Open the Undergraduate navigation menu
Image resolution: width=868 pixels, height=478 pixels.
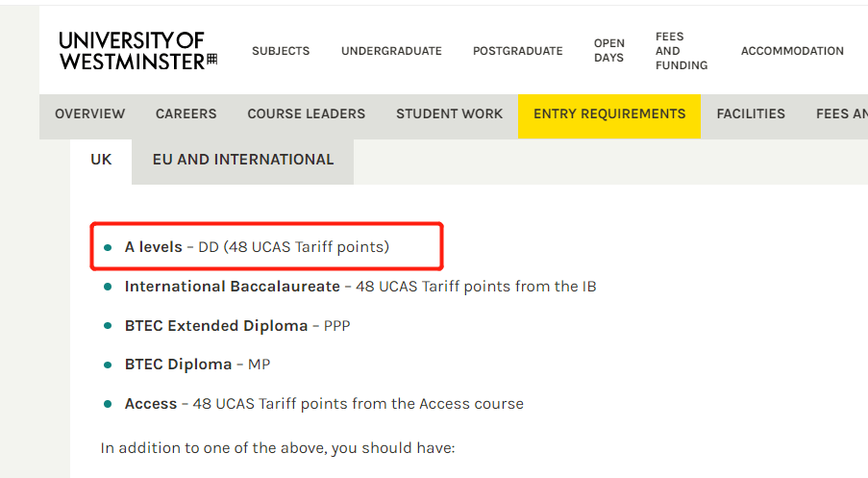tap(391, 51)
